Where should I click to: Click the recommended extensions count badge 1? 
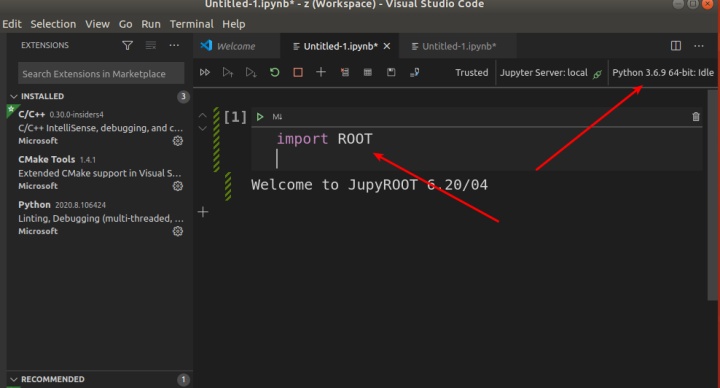coord(183,379)
